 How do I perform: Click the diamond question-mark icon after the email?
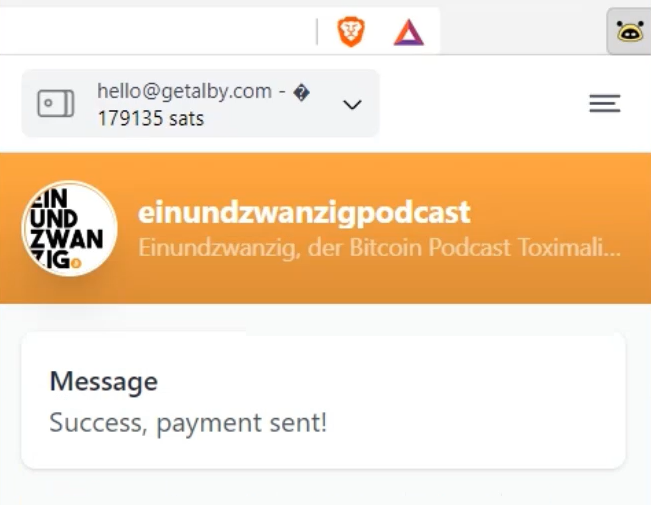pos(301,92)
